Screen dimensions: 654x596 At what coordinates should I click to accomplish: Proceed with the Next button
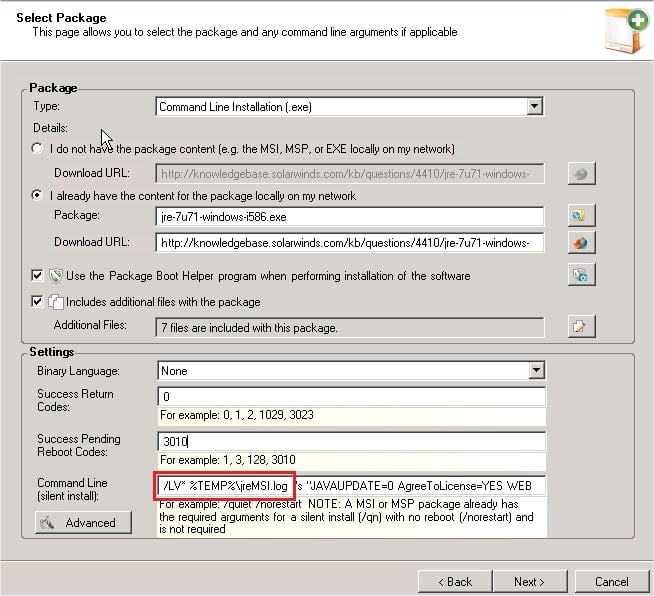530,581
